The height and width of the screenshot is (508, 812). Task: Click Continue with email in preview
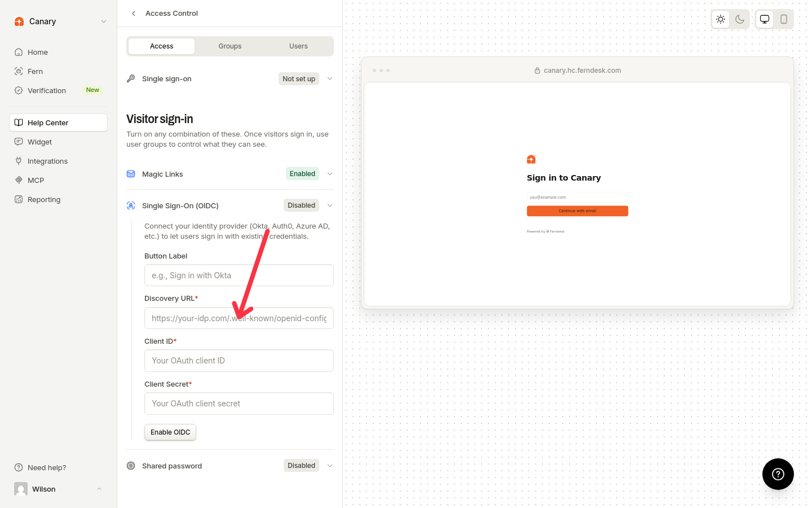[577, 211]
